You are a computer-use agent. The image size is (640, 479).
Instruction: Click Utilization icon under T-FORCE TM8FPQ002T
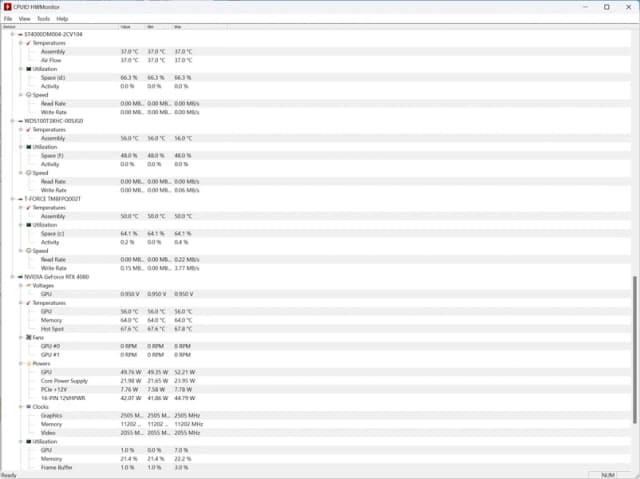(x=29, y=225)
